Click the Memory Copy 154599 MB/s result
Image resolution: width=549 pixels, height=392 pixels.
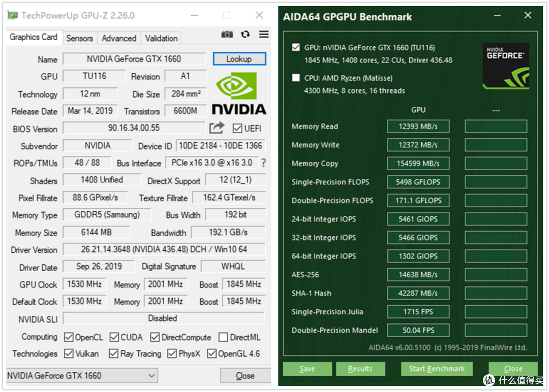pyautogui.click(x=418, y=164)
